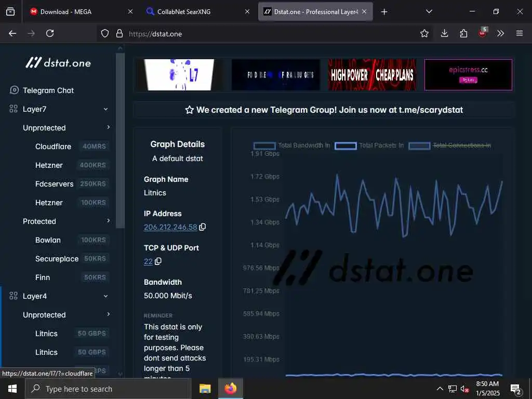Click the dstat.one logo in sidebar

pos(58,63)
